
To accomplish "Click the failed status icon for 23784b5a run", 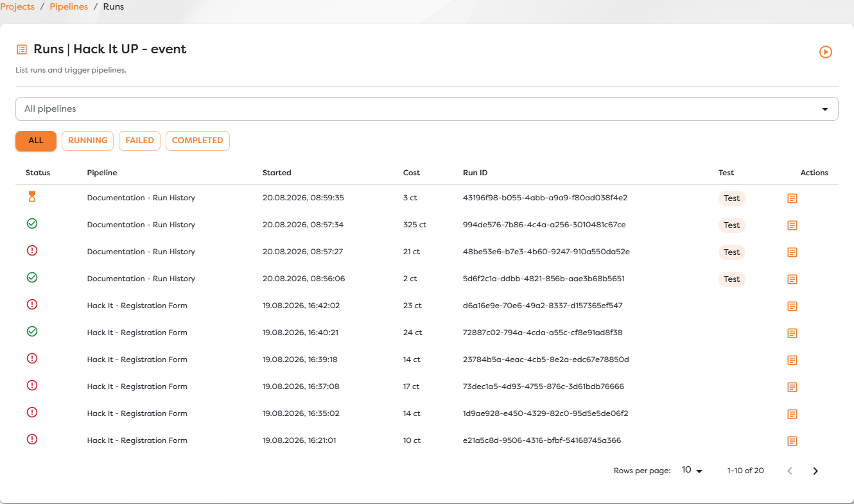I will point(32,358).
